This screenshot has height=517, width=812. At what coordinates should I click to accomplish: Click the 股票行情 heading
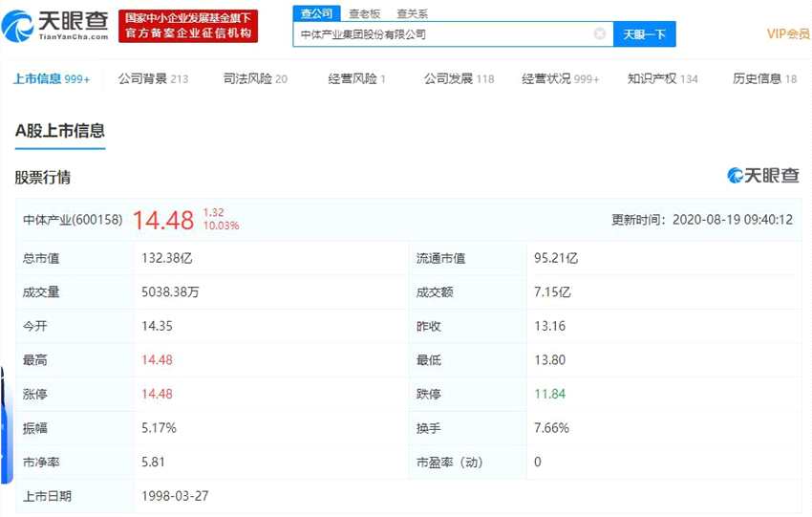click(42, 177)
